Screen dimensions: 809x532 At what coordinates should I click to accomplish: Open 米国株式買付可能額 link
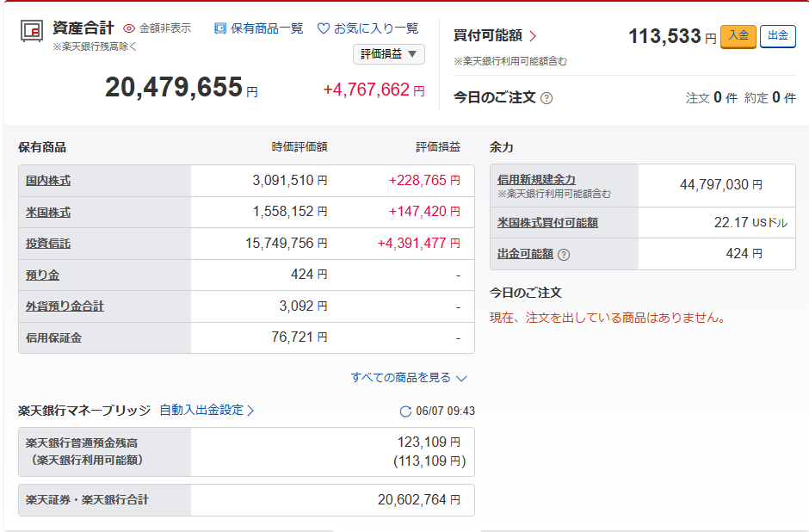pyautogui.click(x=547, y=223)
